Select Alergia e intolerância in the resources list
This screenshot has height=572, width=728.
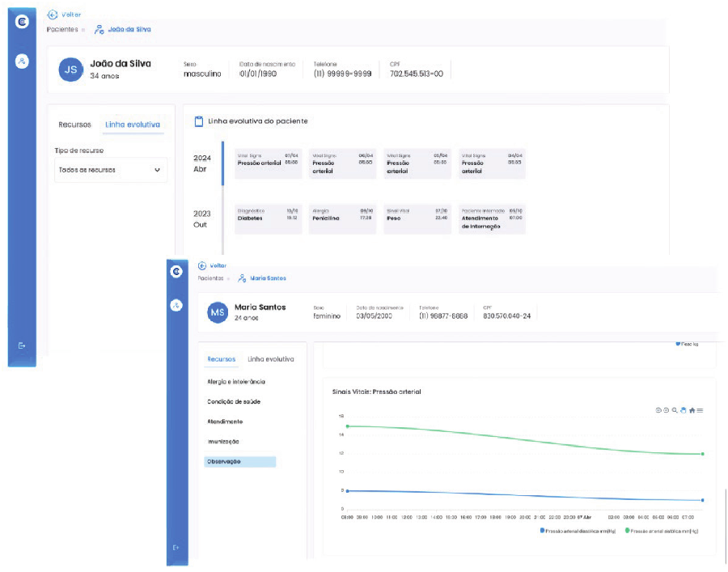(236, 381)
